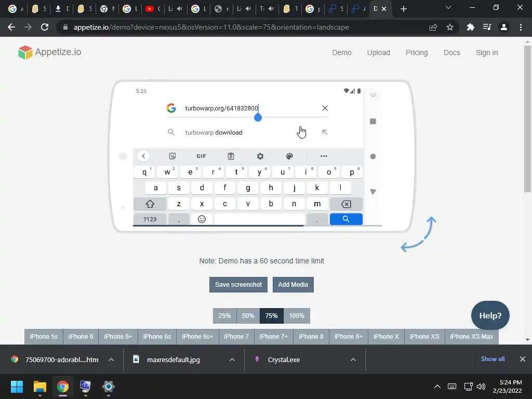
Task: Open the GIF keyboard panel
Action: [x=201, y=156]
